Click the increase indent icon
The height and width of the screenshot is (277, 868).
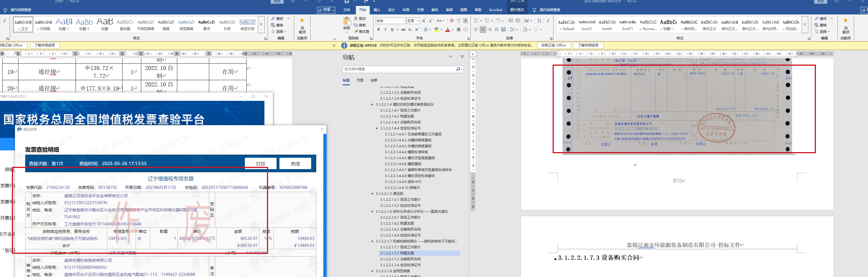coord(518,21)
